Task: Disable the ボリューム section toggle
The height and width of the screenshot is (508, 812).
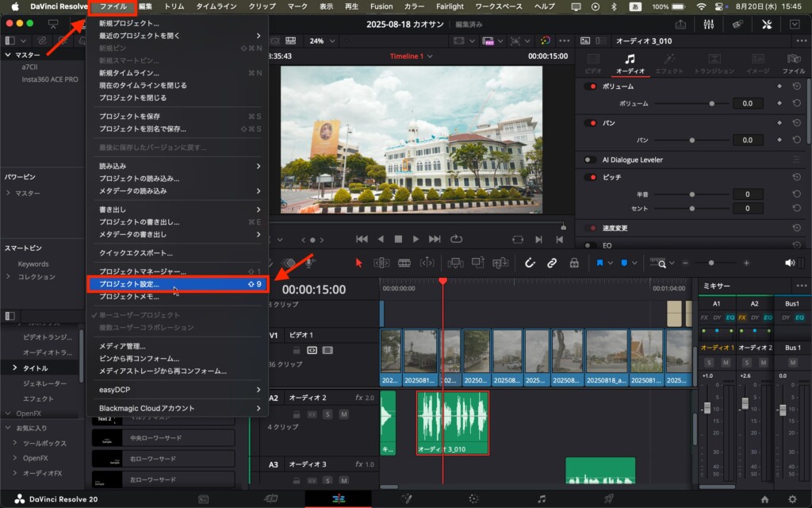Action: click(590, 86)
